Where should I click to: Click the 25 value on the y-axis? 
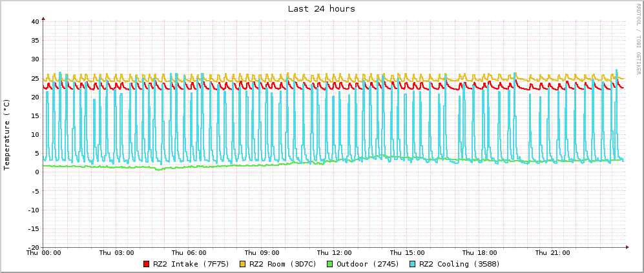click(x=35, y=78)
